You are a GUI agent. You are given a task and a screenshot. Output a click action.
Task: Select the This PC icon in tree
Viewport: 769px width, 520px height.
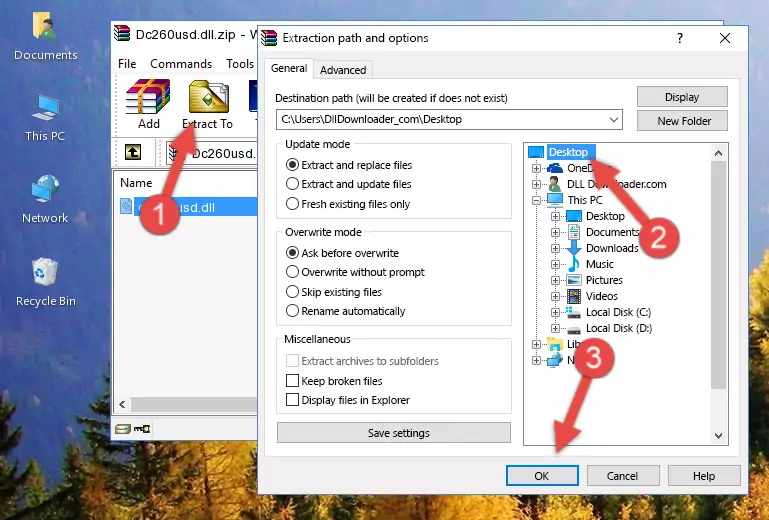click(x=555, y=200)
